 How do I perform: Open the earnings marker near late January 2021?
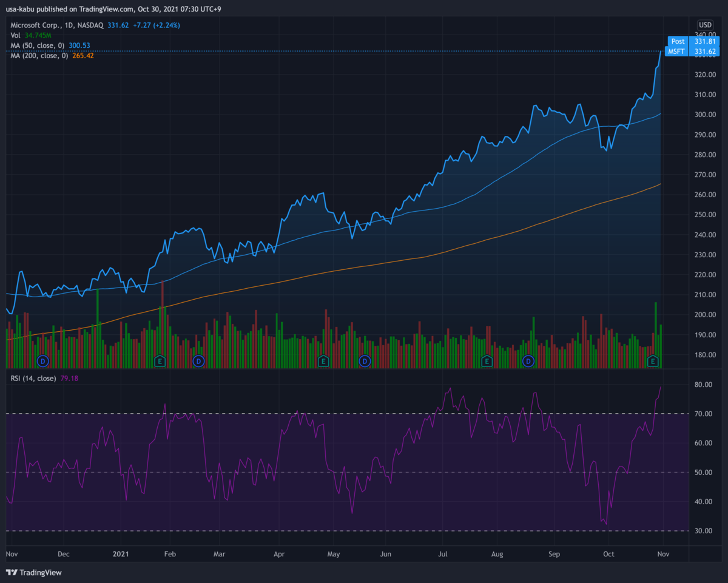pos(160,361)
